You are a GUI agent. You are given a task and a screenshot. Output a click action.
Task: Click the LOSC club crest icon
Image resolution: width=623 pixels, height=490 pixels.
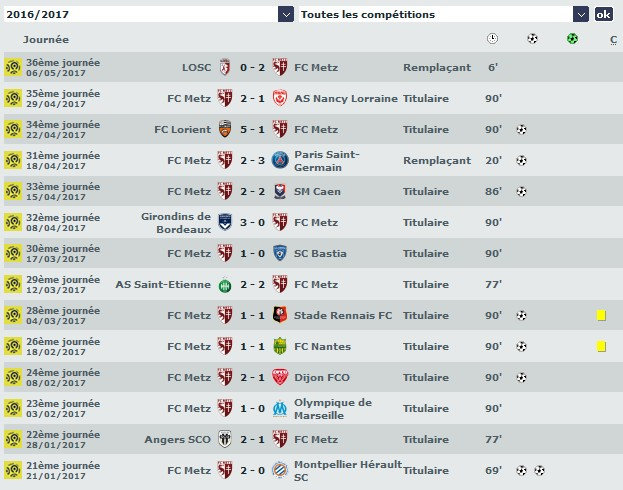pyautogui.click(x=224, y=68)
